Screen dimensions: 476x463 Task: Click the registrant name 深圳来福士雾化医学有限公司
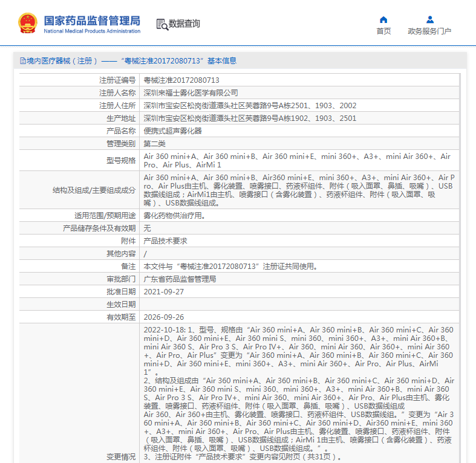[x=191, y=93]
